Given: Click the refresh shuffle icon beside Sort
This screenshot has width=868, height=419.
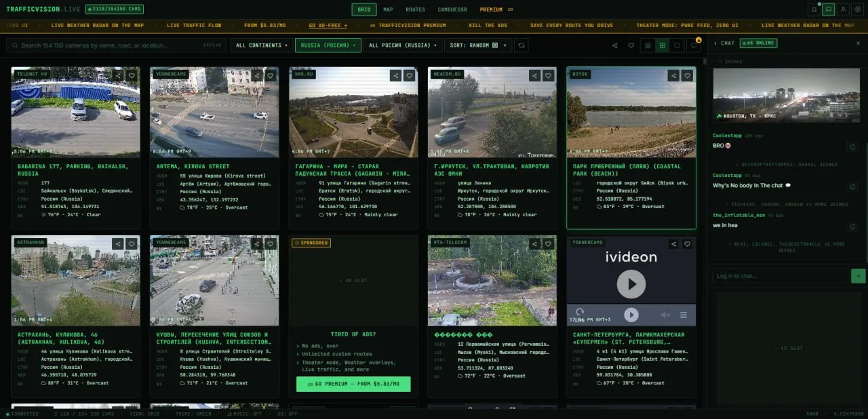Looking at the screenshot, I should 521,45.
